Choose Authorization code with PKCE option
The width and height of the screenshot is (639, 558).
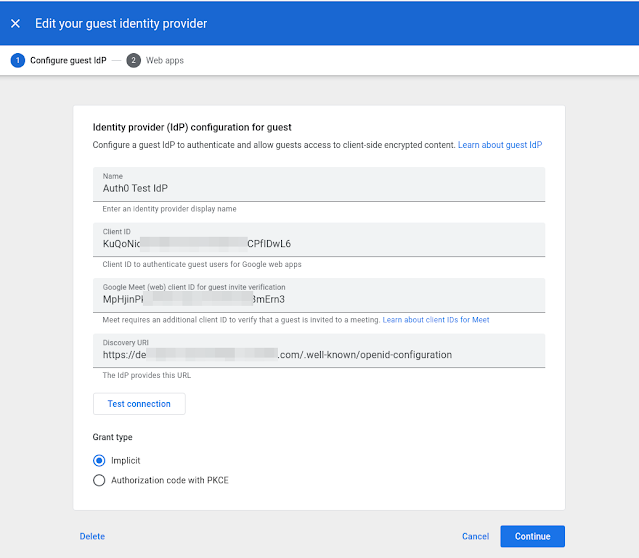99,480
